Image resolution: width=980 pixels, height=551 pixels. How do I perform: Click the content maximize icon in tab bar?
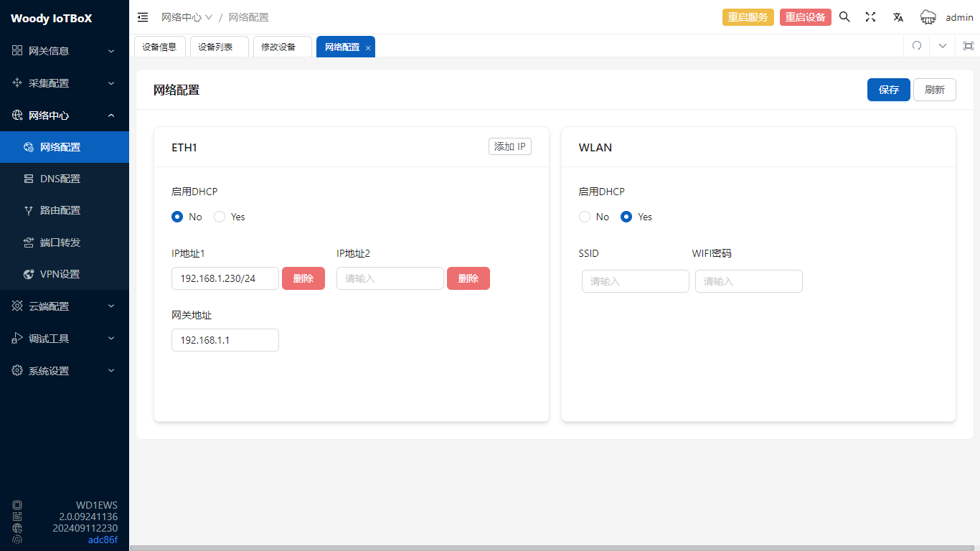[968, 46]
